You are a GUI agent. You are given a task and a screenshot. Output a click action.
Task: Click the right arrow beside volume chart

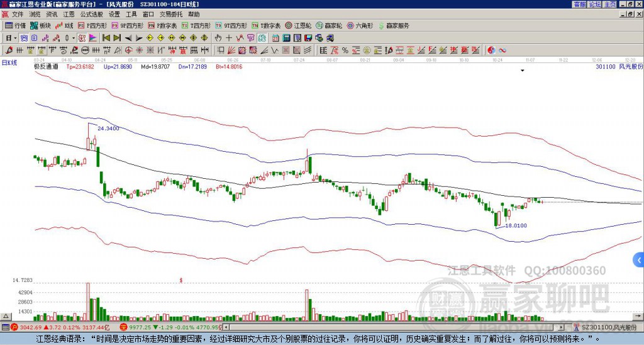pos(639,316)
